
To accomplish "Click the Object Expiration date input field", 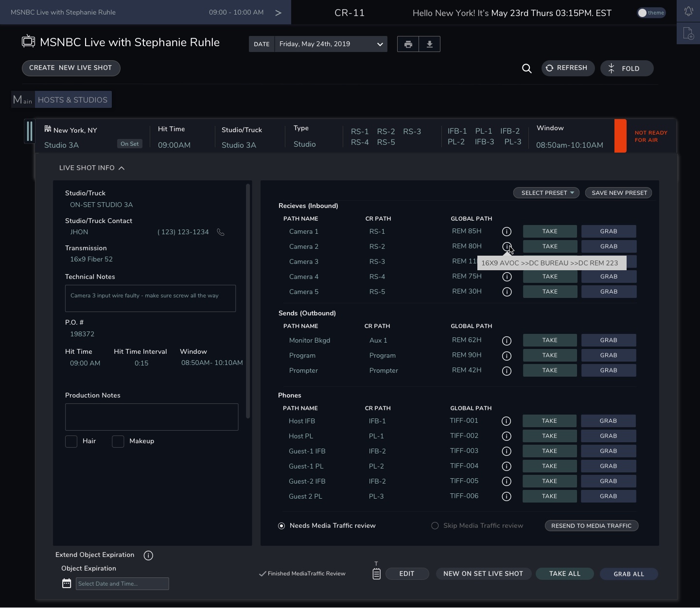I will [122, 584].
